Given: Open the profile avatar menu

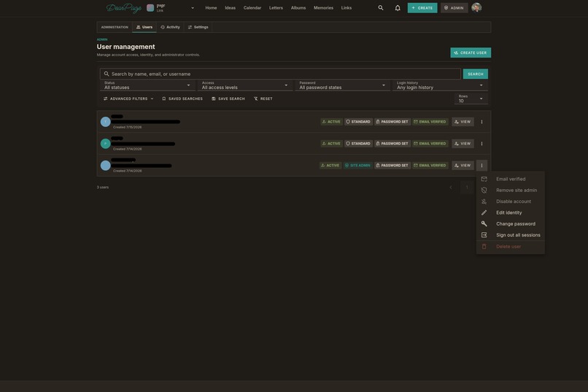Looking at the screenshot, I should coord(476,7).
